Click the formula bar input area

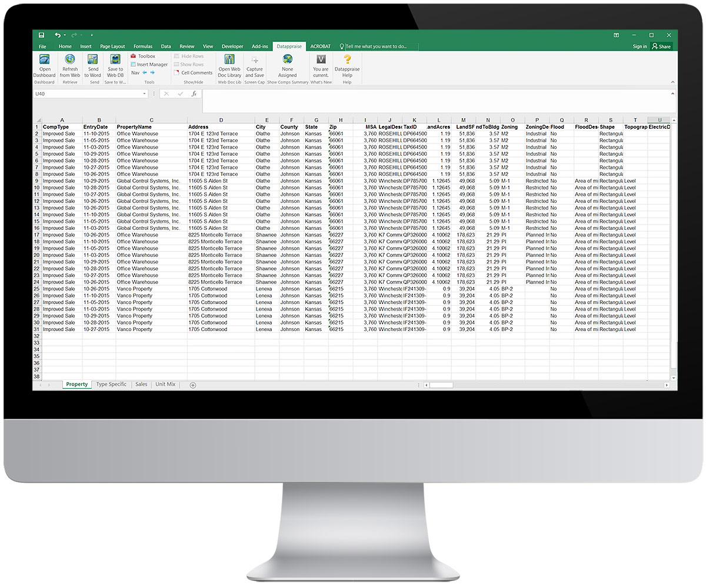tap(435, 101)
